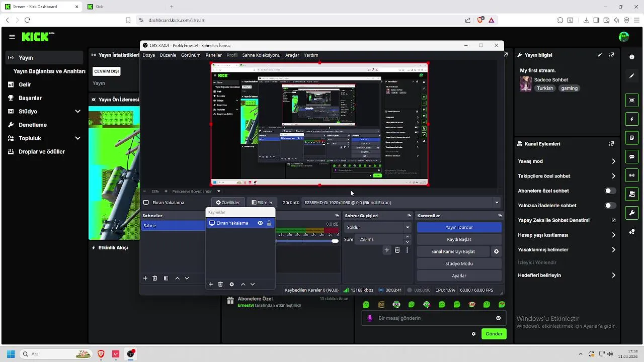Open virtual camera settings gear

[496, 251]
